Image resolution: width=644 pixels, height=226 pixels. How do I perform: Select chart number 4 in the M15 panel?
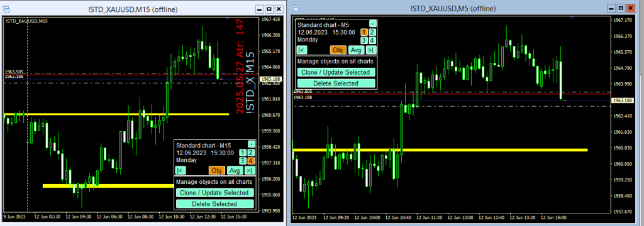(x=251, y=160)
